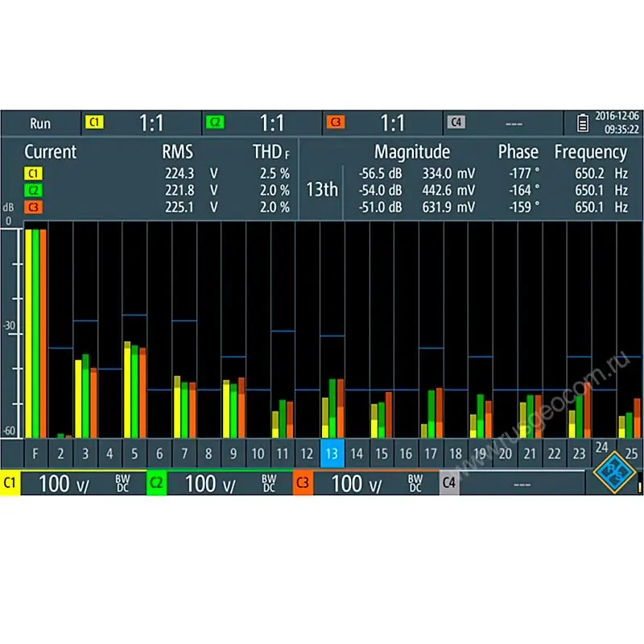
Task: Open the C1 channel label in bottom bar
Action: pyautogui.click(x=10, y=483)
